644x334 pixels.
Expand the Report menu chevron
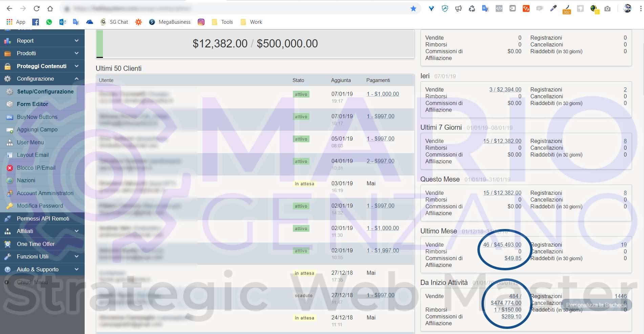77,41
